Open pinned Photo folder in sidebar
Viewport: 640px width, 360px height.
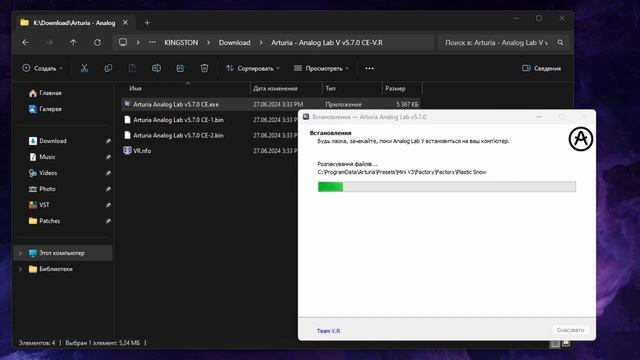click(x=42, y=189)
